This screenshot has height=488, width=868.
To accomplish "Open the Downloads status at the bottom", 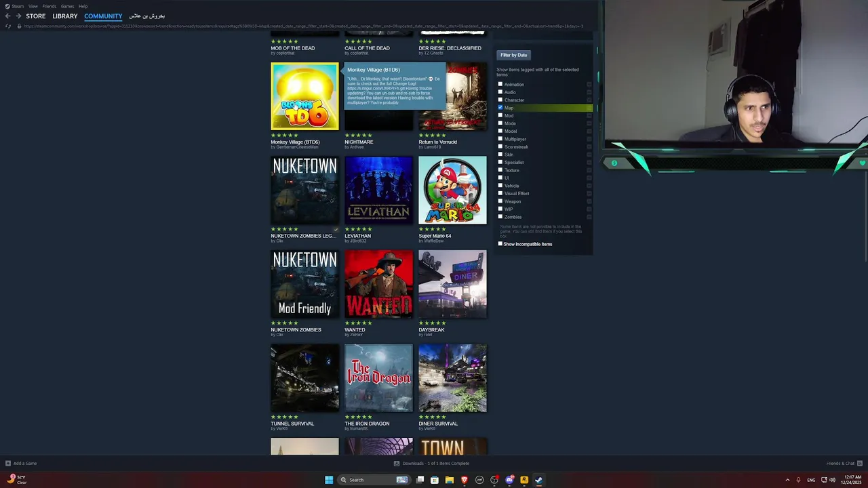I will pyautogui.click(x=431, y=464).
